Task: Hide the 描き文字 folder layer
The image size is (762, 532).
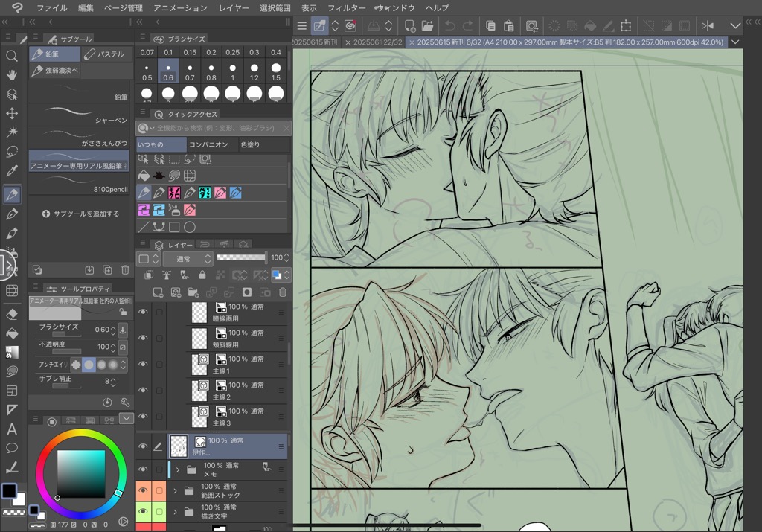Action: tap(143, 512)
